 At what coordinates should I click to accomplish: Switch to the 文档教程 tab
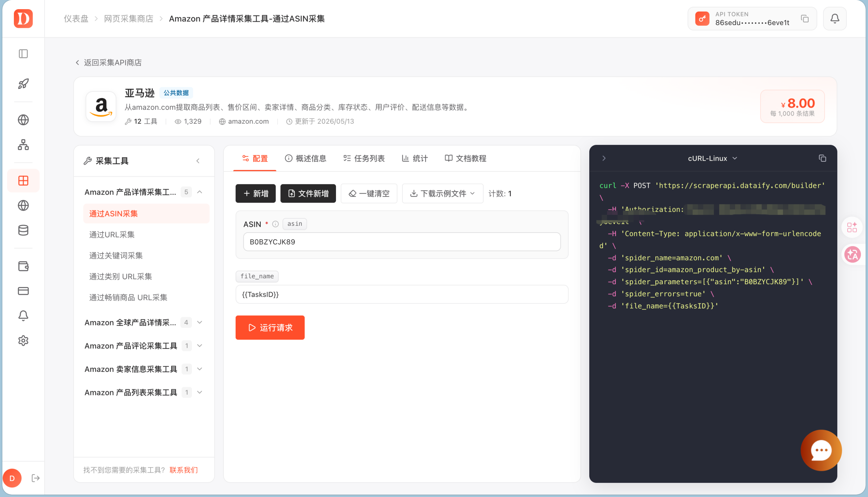coord(465,158)
